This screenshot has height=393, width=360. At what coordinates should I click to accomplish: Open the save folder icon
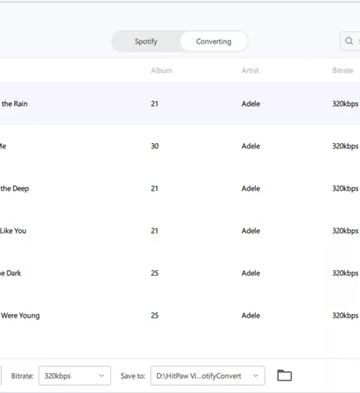284,376
